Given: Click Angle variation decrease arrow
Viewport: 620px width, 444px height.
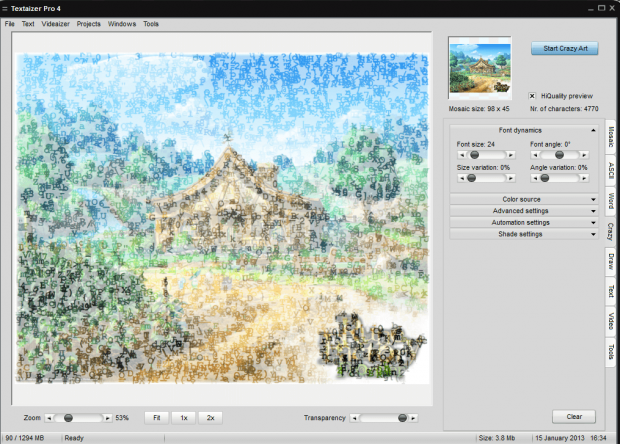Looking at the screenshot, I should pos(535,178).
